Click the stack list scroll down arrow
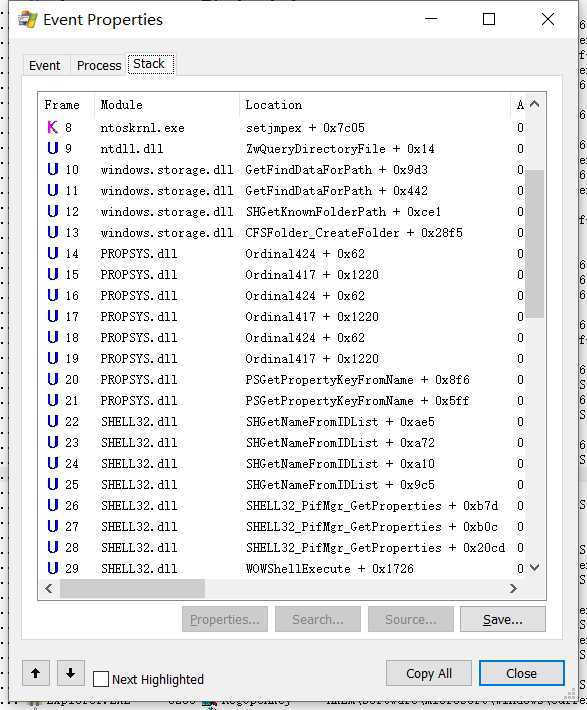 pyautogui.click(x=534, y=567)
